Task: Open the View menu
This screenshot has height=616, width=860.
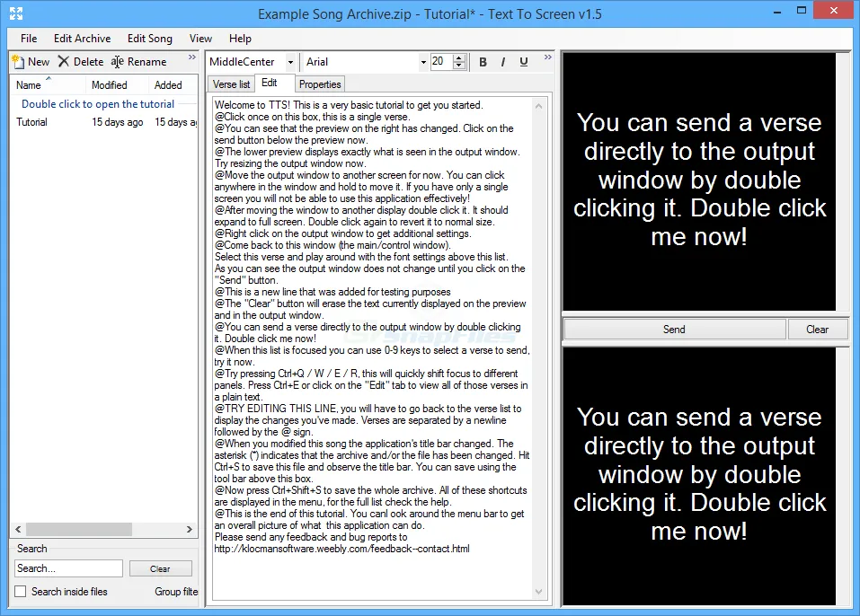Action: 200,39
